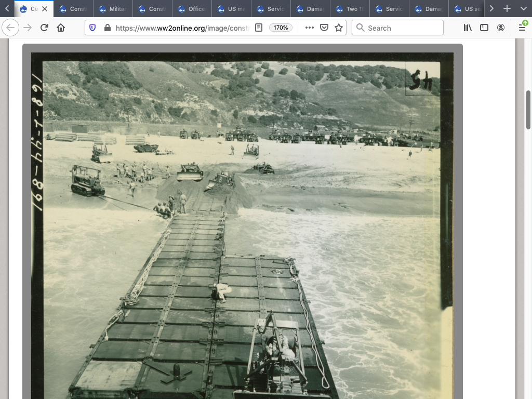This screenshot has height=399, width=532.
Task: Open the page actions ellipsis menu
Action: coord(310,28)
